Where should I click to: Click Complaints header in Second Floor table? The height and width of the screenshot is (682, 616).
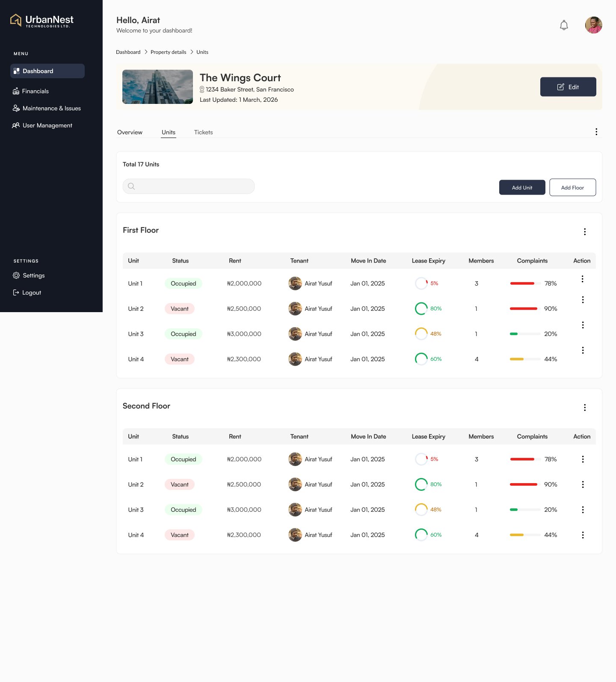[532, 437]
